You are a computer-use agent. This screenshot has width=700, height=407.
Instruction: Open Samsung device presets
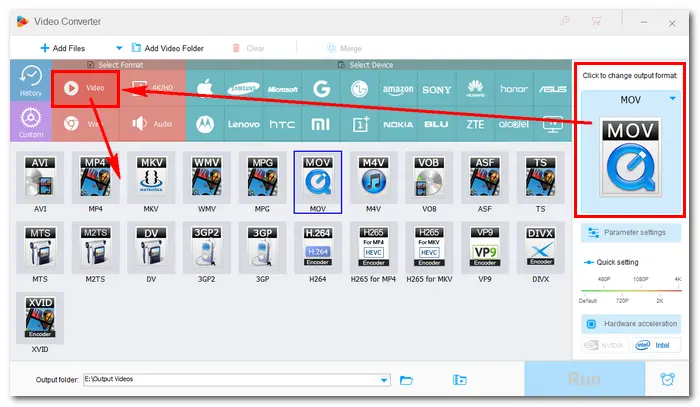[x=243, y=88]
